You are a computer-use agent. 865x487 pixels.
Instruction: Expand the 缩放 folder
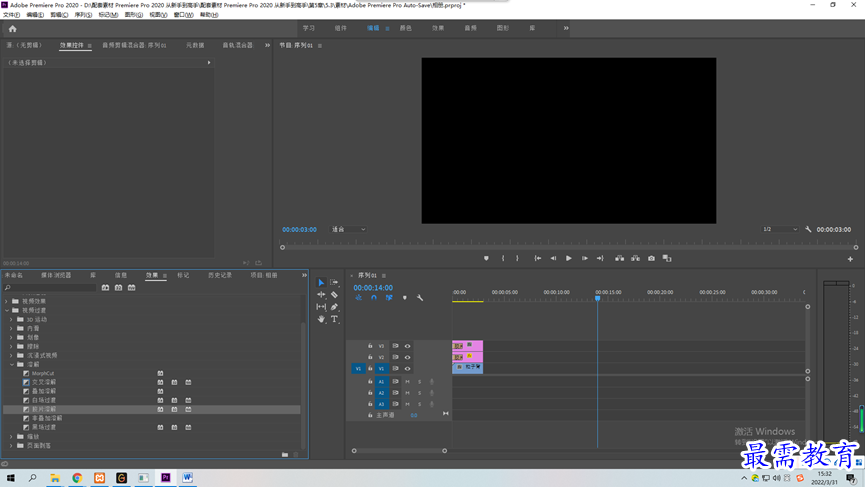coord(12,437)
